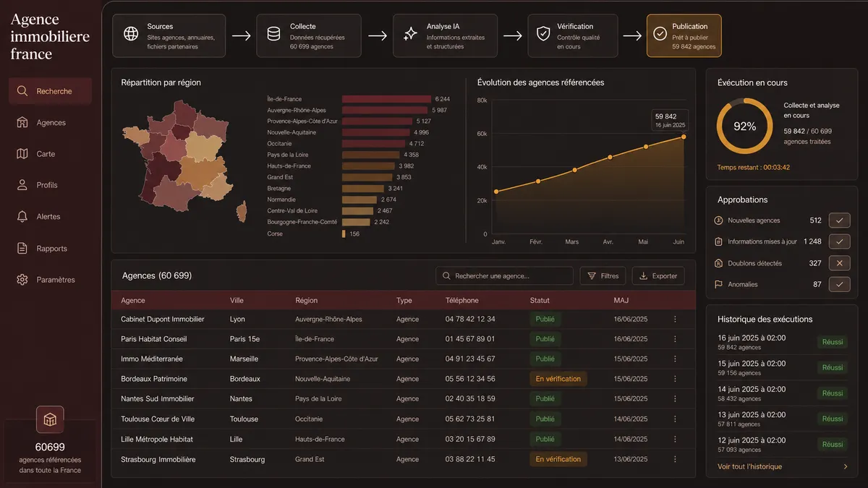Open the Alertes sidebar section
The height and width of the screenshot is (488, 868).
pyautogui.click(x=50, y=217)
